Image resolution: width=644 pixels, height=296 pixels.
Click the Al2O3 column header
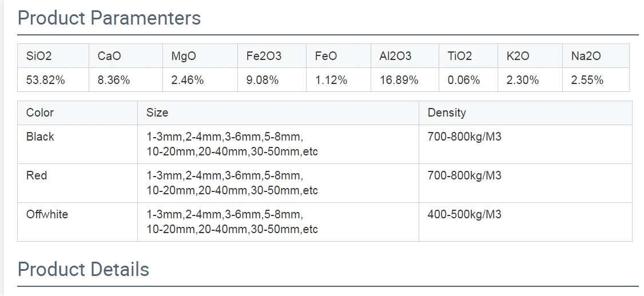pyautogui.click(x=405, y=56)
